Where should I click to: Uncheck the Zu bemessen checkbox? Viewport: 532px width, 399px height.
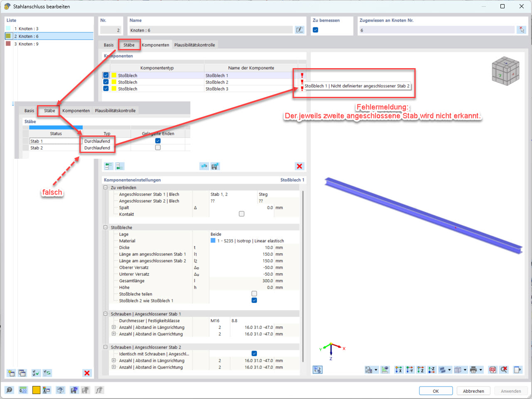pos(315,30)
